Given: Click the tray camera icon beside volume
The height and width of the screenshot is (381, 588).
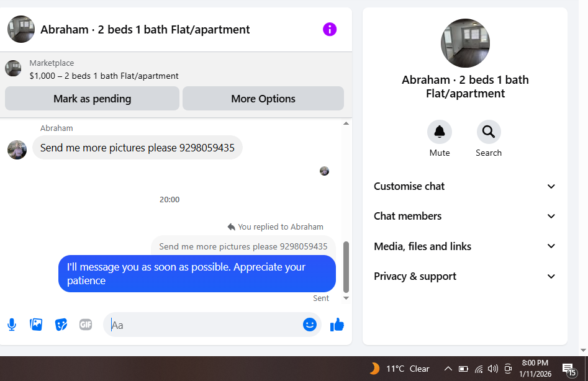Looking at the screenshot, I should 508,369.
